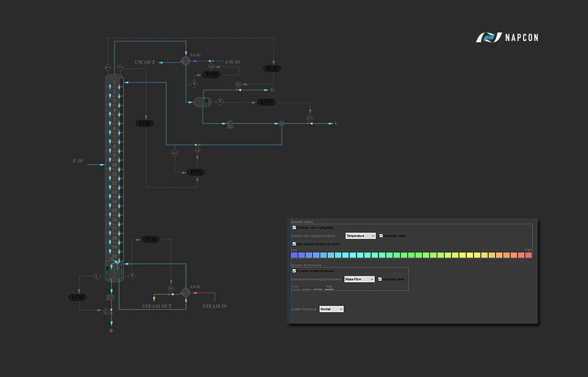The width and height of the screenshot is (588, 377).
Task: Open the LC02 level controller block
Action: [x=266, y=102]
